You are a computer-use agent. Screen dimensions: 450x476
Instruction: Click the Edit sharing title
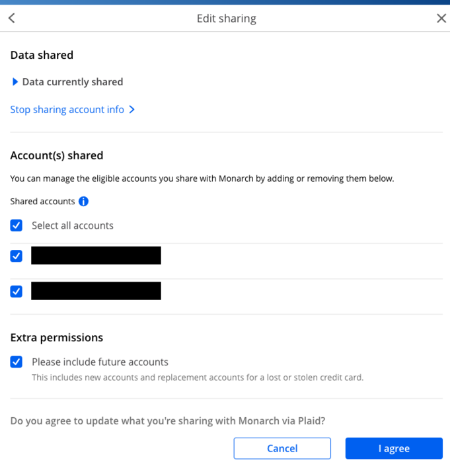(226, 19)
